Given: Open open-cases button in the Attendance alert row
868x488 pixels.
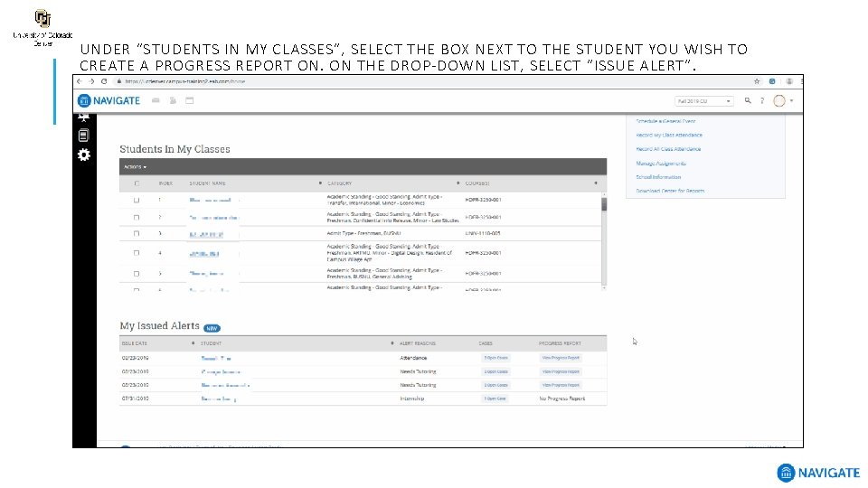Looking at the screenshot, I should click(x=495, y=358).
